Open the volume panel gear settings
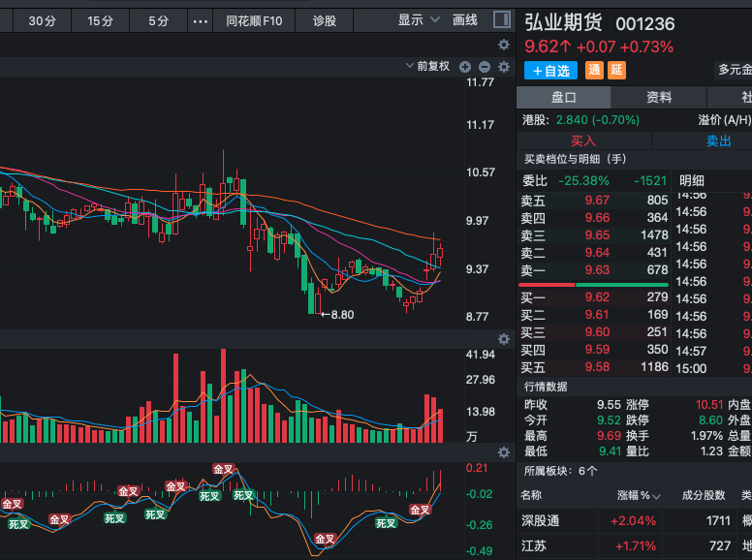 504,339
